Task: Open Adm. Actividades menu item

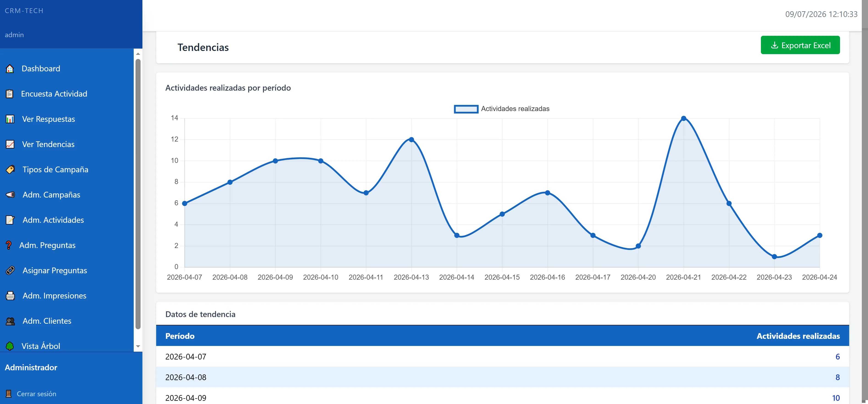Action: point(53,220)
